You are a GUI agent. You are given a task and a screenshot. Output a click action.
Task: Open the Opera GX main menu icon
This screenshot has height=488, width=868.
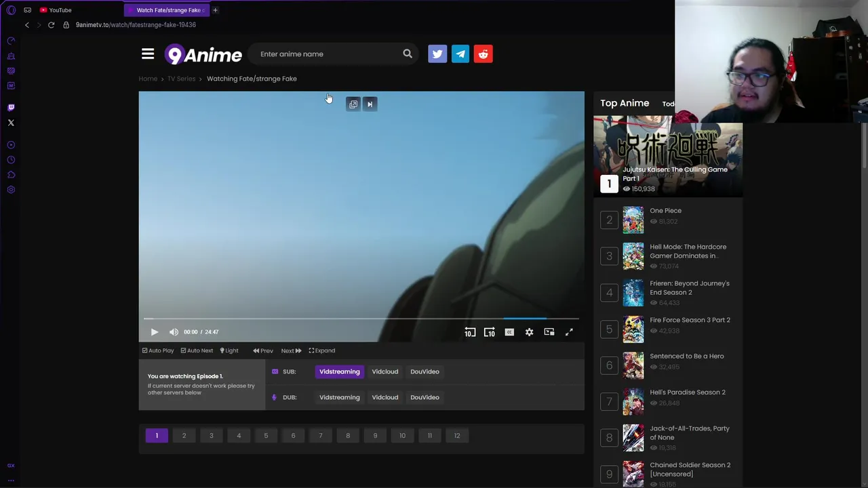(11, 10)
